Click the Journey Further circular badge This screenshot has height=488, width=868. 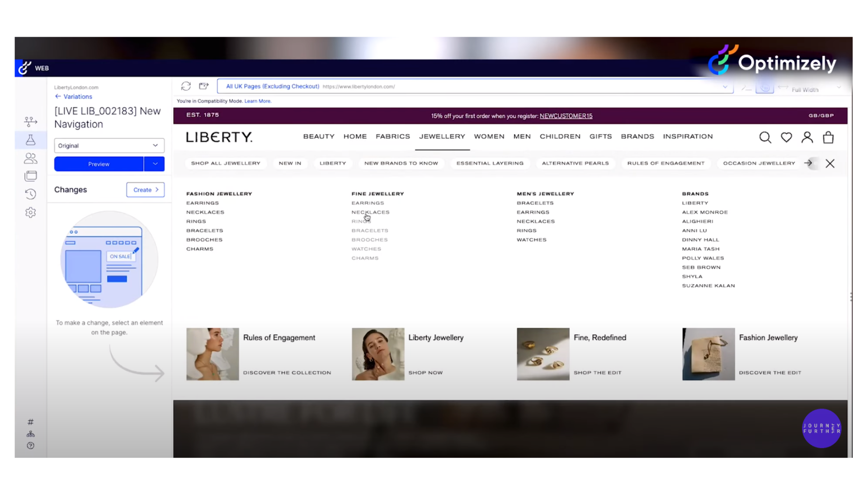coord(821,428)
